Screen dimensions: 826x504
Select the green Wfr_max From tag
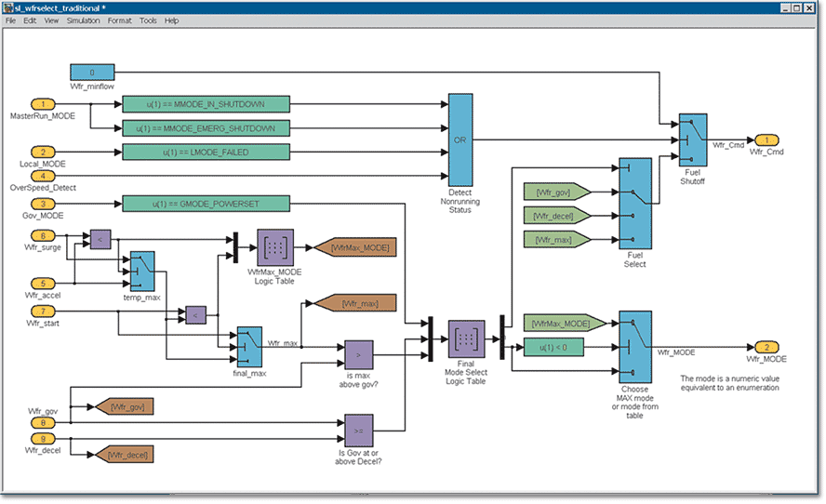(557, 240)
